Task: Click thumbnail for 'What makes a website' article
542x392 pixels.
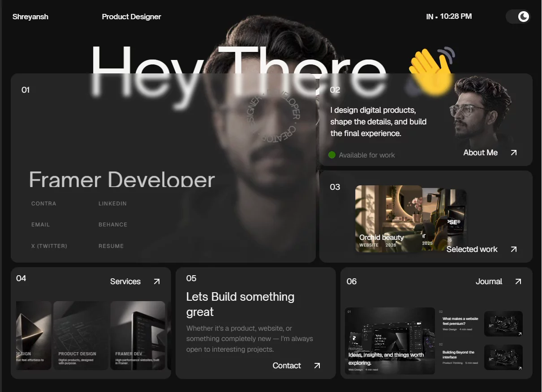Action: [503, 324]
